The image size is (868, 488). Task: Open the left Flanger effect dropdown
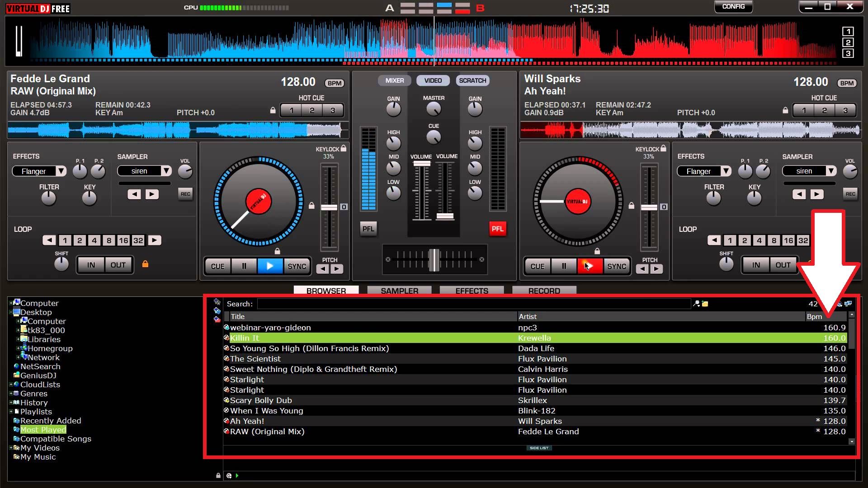click(x=61, y=171)
